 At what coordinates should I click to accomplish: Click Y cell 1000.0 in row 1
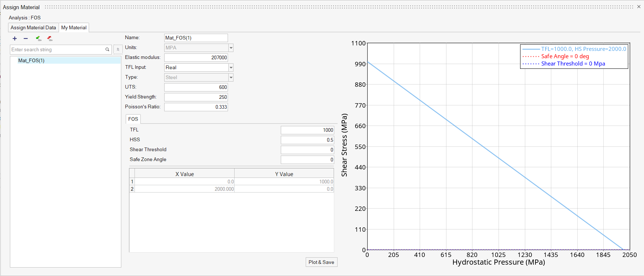pyautogui.click(x=284, y=182)
